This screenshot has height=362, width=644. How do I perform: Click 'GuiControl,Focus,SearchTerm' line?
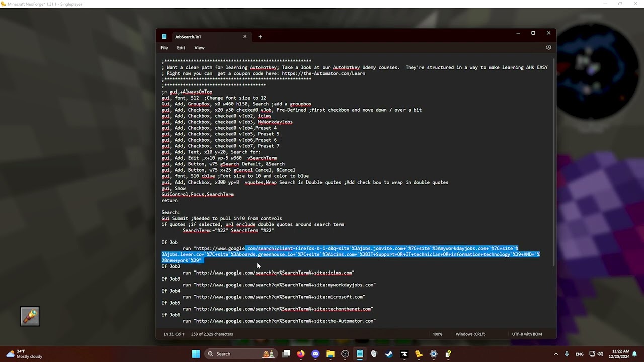pos(197,194)
